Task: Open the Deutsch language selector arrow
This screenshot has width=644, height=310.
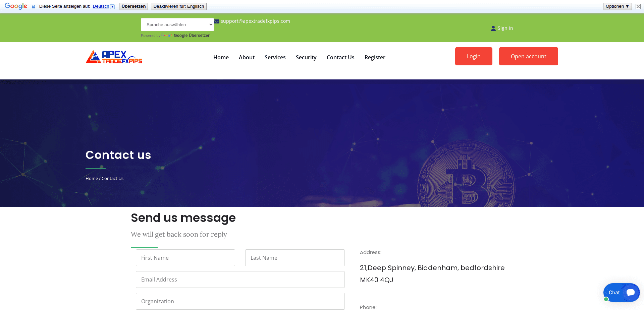Action: [112, 6]
